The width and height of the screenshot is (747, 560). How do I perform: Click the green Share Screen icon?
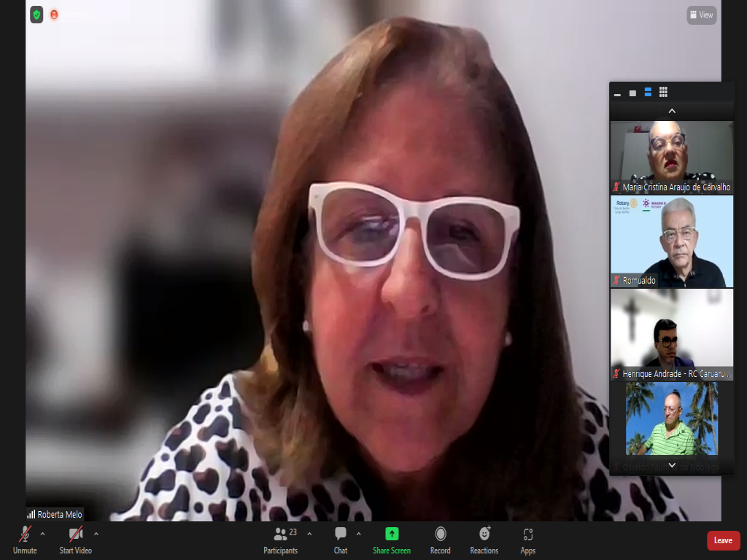coord(392,540)
